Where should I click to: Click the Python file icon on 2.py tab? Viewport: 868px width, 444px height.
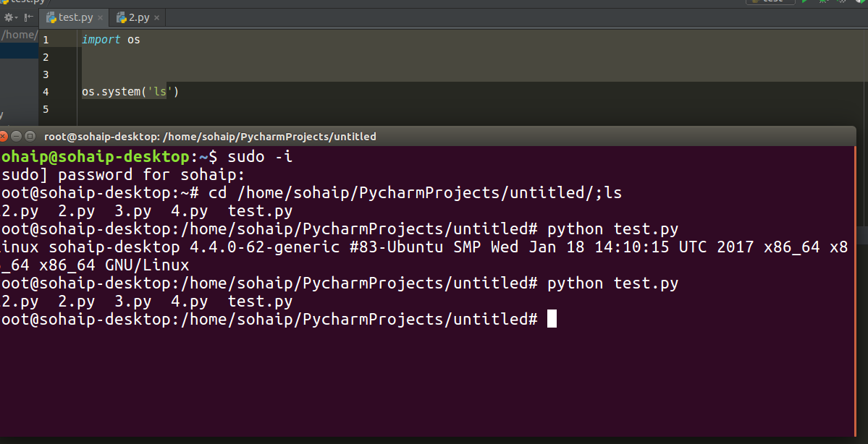pyautogui.click(x=121, y=17)
